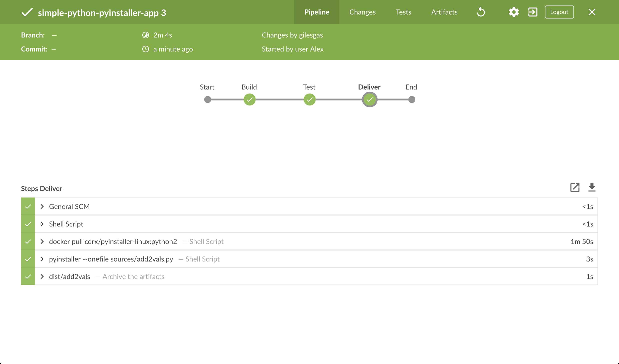Toggle success indicator on dist/add2vals step
Viewport: 619px width, 364px height.
click(28, 276)
